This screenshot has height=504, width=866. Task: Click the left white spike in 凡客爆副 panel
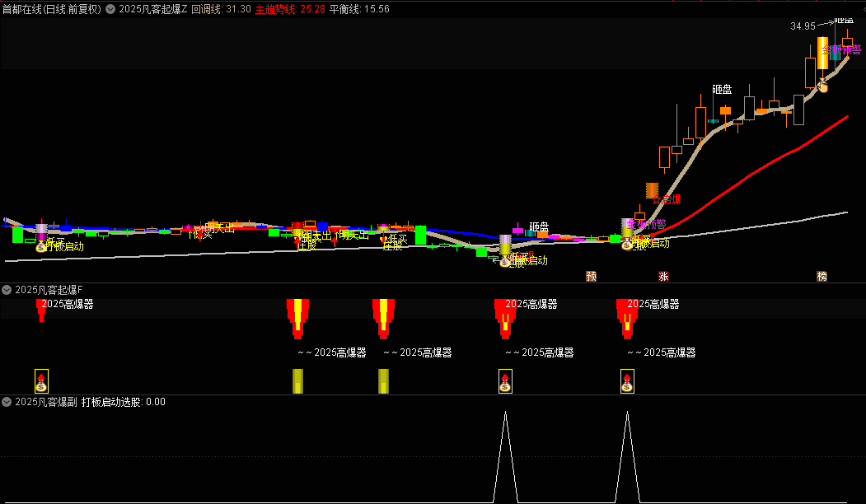(505, 456)
